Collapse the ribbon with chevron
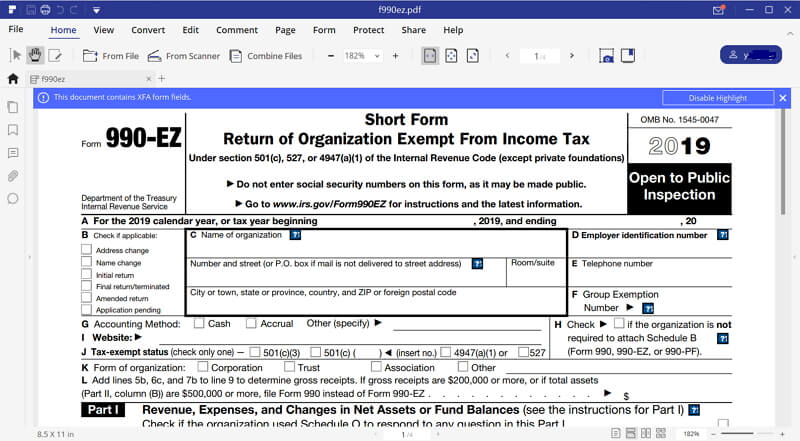Viewport: 800px width, 441px height. tap(790, 34)
